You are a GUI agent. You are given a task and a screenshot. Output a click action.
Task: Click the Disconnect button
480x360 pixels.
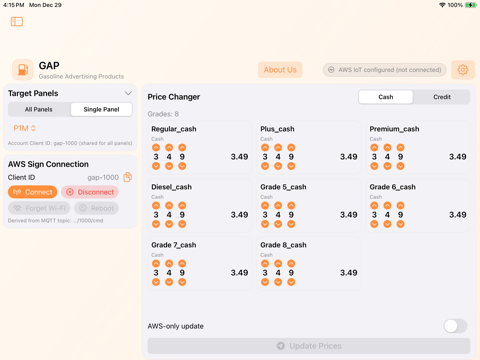click(x=90, y=192)
